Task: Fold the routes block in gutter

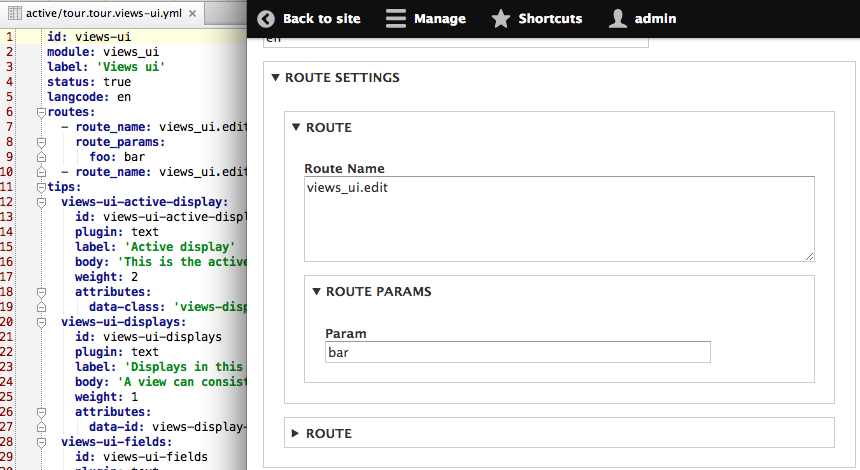Action: (41, 112)
